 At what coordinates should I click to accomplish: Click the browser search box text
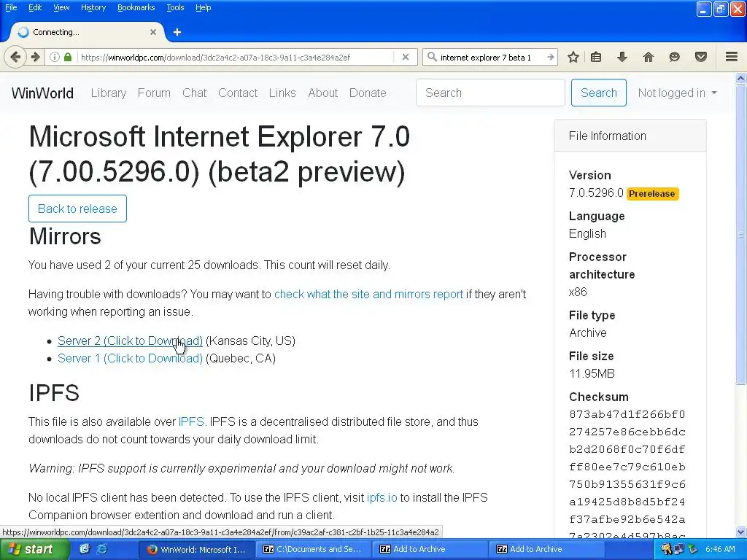point(485,57)
